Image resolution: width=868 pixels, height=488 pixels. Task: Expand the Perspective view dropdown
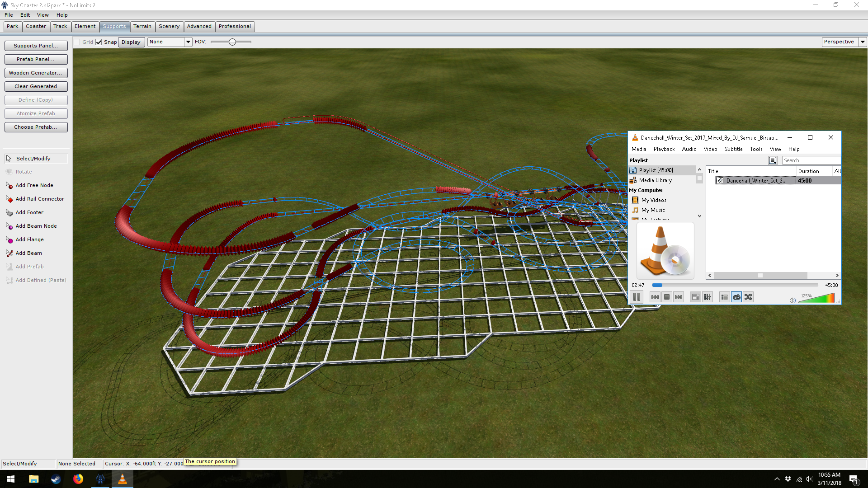[x=863, y=42]
